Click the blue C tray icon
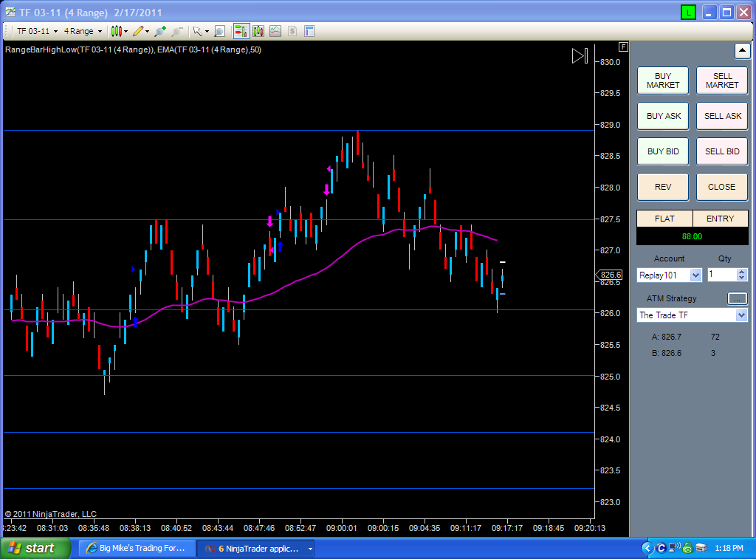The image size is (756, 559). coord(661,548)
